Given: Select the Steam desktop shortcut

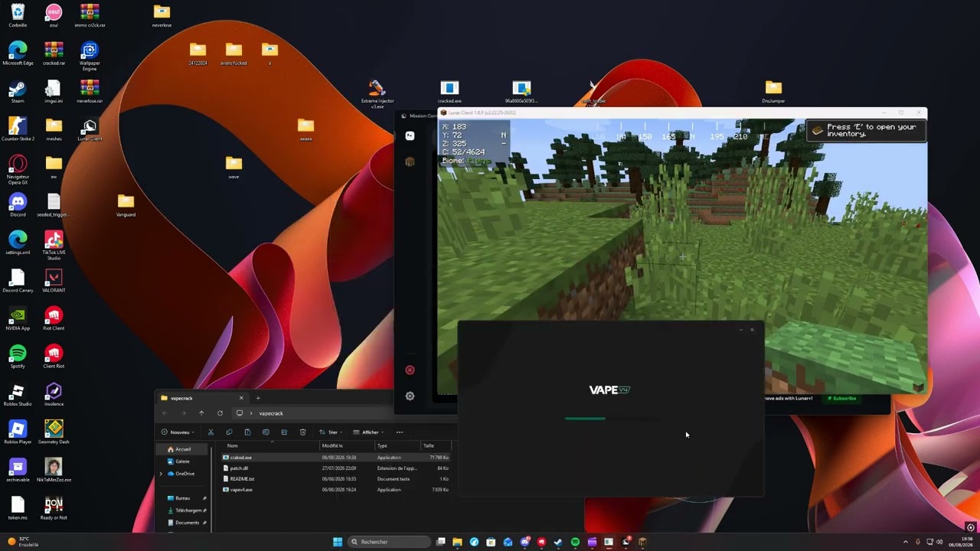Looking at the screenshot, I should [x=18, y=91].
